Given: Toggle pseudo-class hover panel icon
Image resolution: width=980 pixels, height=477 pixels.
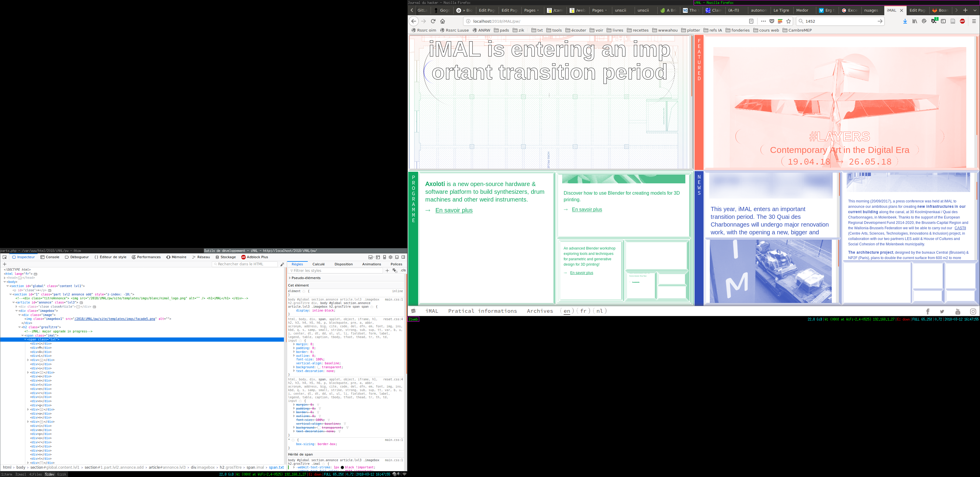Looking at the screenshot, I should tap(395, 270).
